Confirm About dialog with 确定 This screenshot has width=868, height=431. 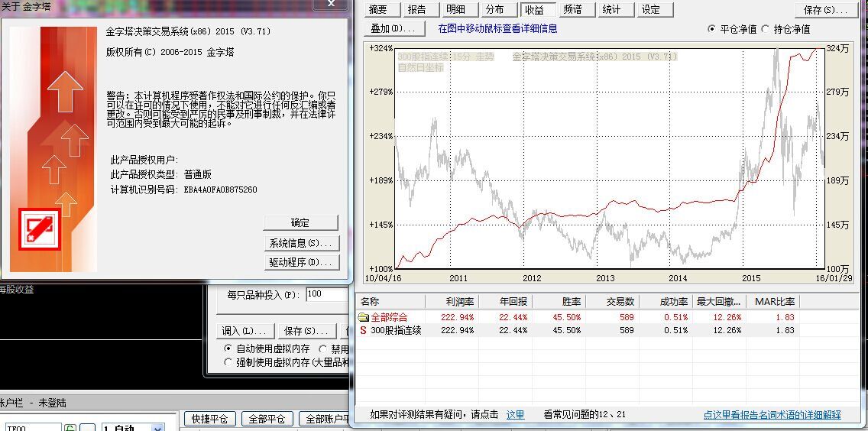pos(300,222)
